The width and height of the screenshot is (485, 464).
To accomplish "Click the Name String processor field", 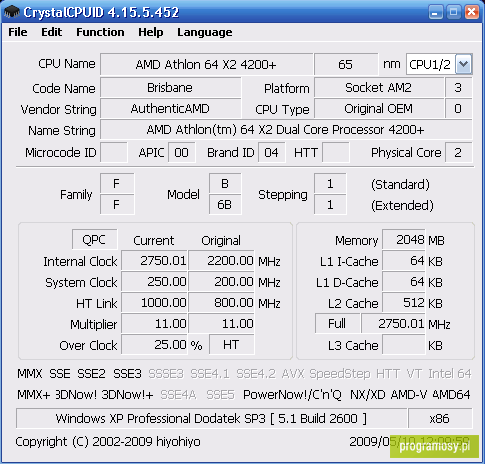I will [286, 130].
